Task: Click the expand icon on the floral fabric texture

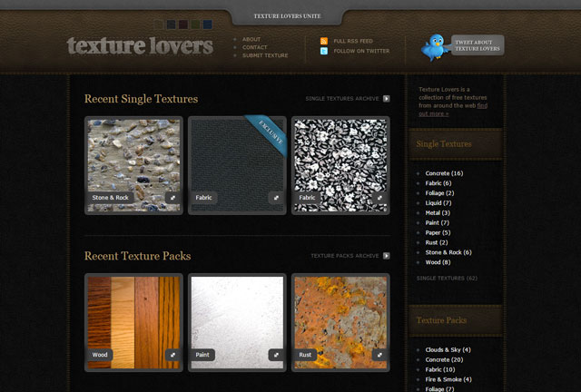Action: pyautogui.click(x=379, y=198)
